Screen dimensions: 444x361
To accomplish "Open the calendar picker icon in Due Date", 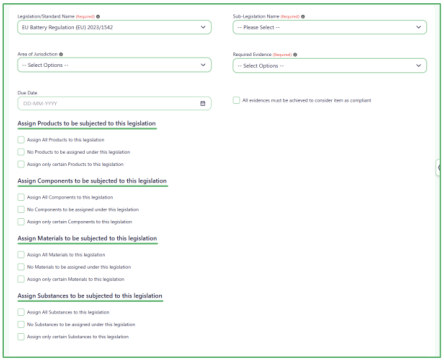I will pyautogui.click(x=203, y=104).
